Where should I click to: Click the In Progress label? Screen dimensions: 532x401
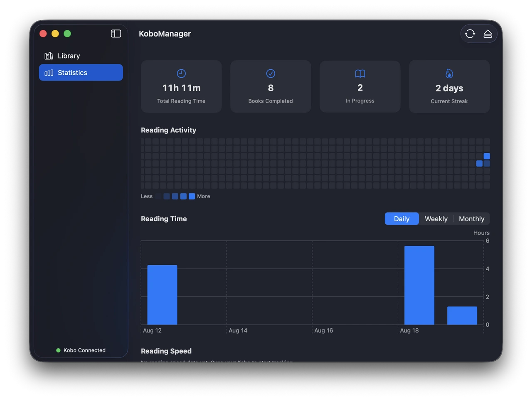360,101
